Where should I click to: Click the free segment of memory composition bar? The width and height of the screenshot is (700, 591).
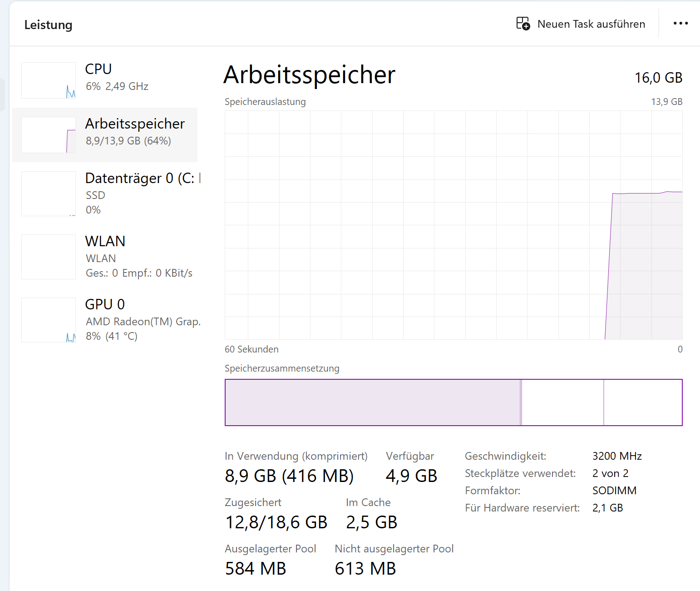click(643, 402)
